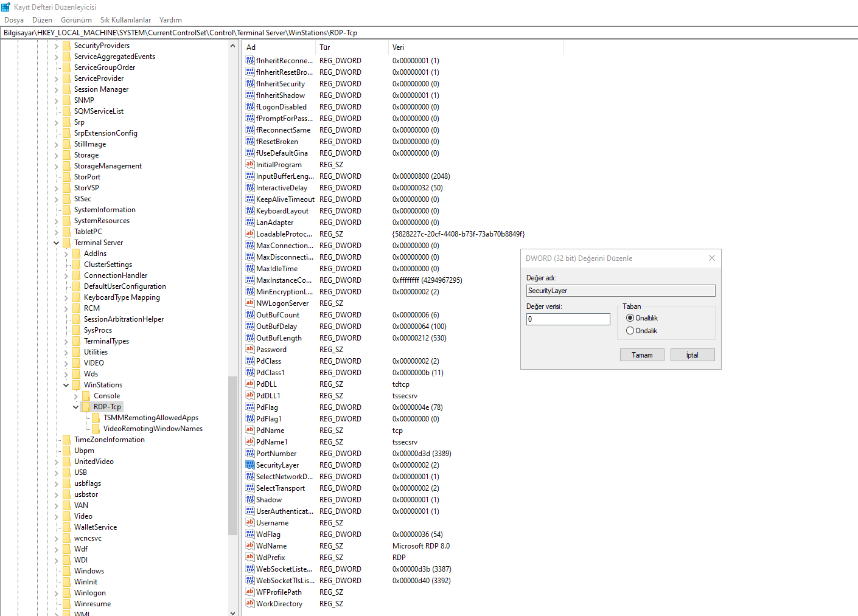Select the Ondalık radio button
858x616 pixels.
(x=630, y=331)
